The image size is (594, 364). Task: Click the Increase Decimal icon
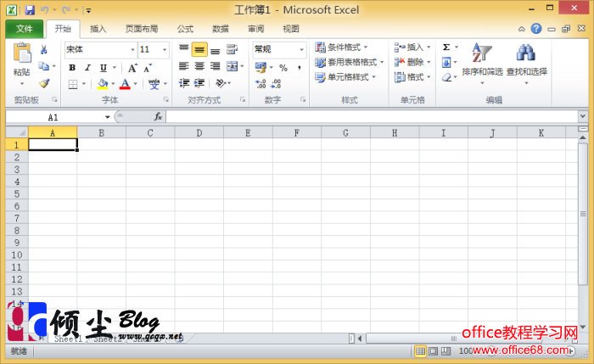[x=261, y=84]
